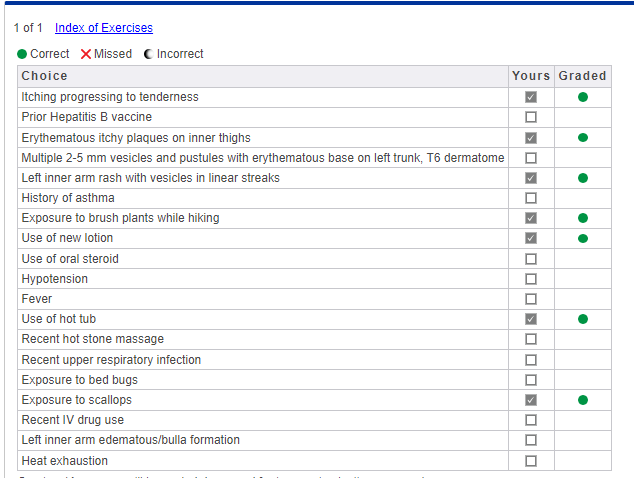Toggle the Prior Hepatitis B vaccine checkbox
This screenshot has height=490, width=634.
[x=531, y=117]
